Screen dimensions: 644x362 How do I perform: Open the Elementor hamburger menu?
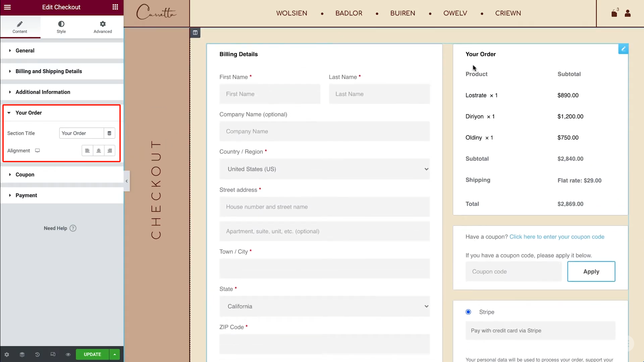(x=7, y=7)
